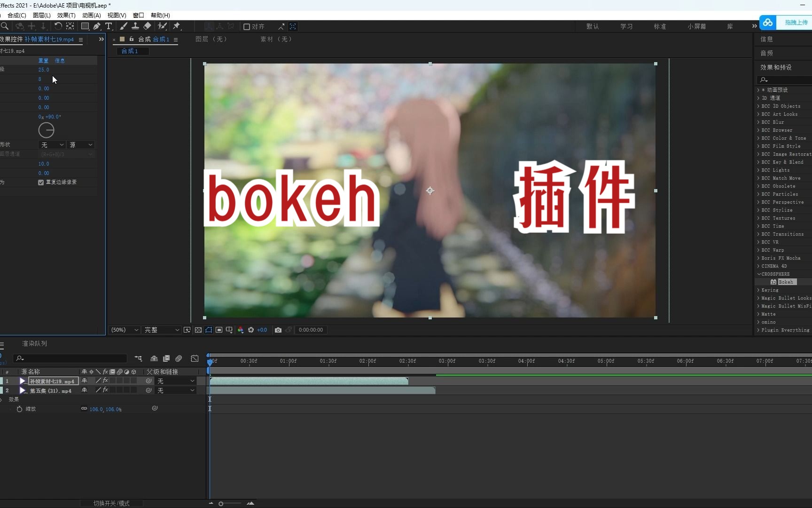Collapse the CROSSPHERE category

pos(759,274)
